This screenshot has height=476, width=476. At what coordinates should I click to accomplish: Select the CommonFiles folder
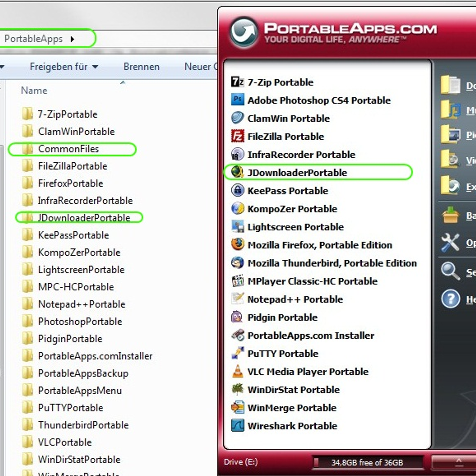coord(60,149)
